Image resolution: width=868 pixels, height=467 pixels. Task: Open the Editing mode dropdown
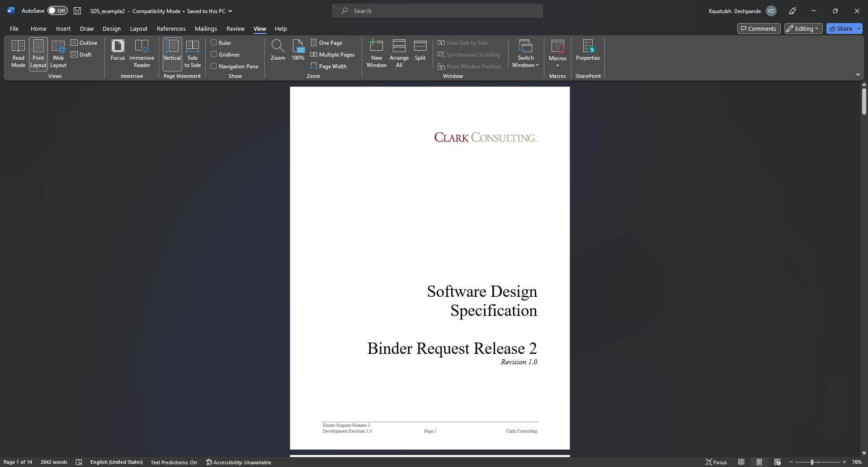[803, 29]
